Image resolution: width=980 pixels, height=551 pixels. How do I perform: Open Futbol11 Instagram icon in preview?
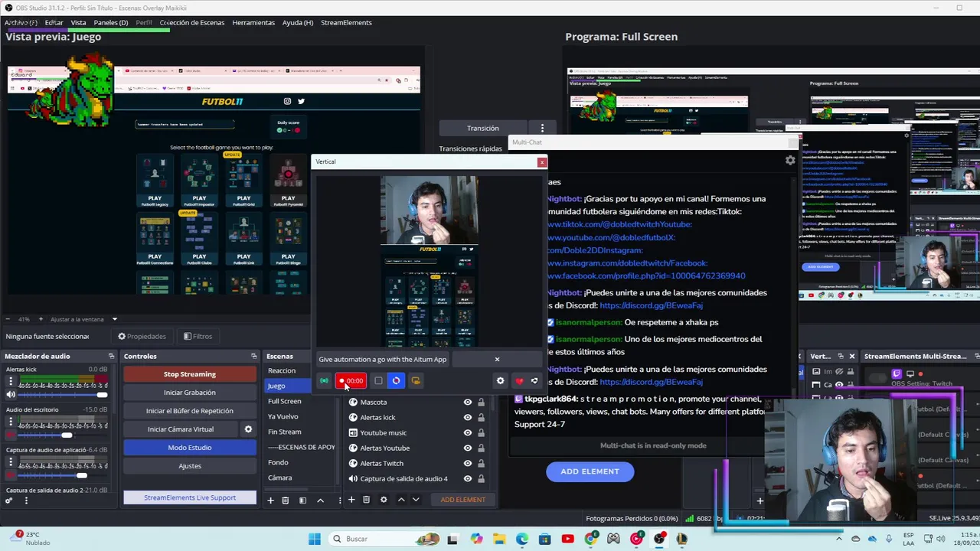click(287, 101)
